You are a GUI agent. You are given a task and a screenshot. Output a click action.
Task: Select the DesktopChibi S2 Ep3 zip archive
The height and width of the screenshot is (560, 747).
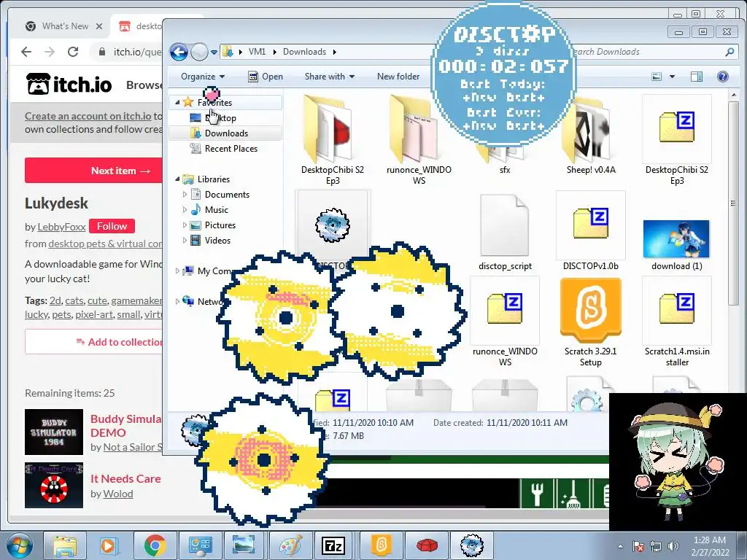click(x=676, y=141)
